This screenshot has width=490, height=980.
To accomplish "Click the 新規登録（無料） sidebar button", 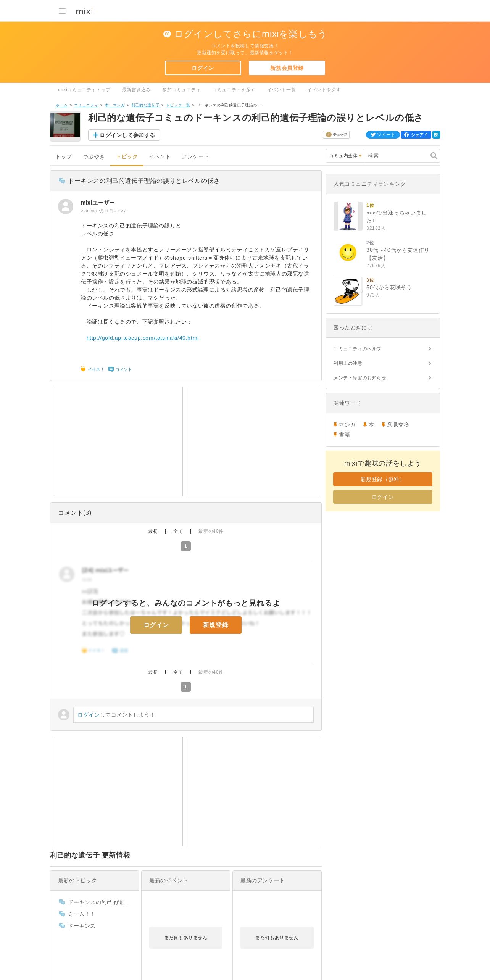I will click(383, 479).
